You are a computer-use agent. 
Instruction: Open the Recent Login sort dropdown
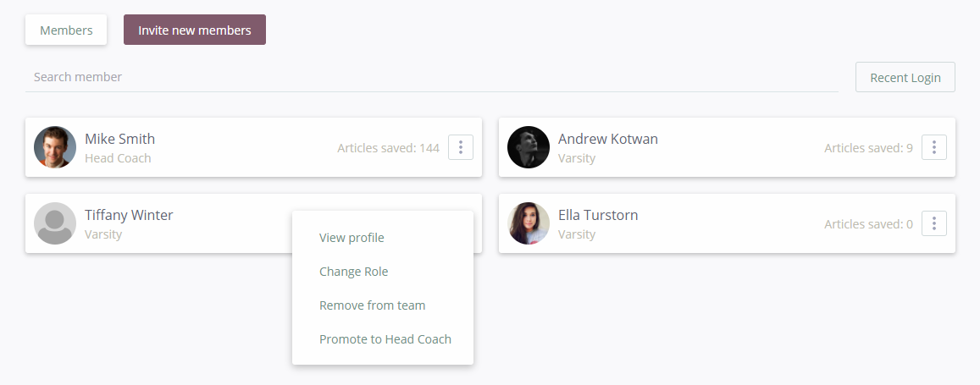(905, 77)
